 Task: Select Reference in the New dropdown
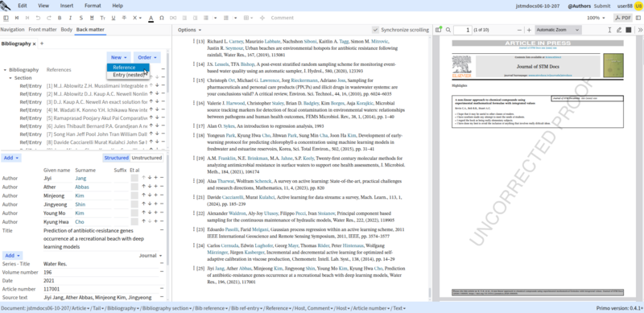[128, 68]
